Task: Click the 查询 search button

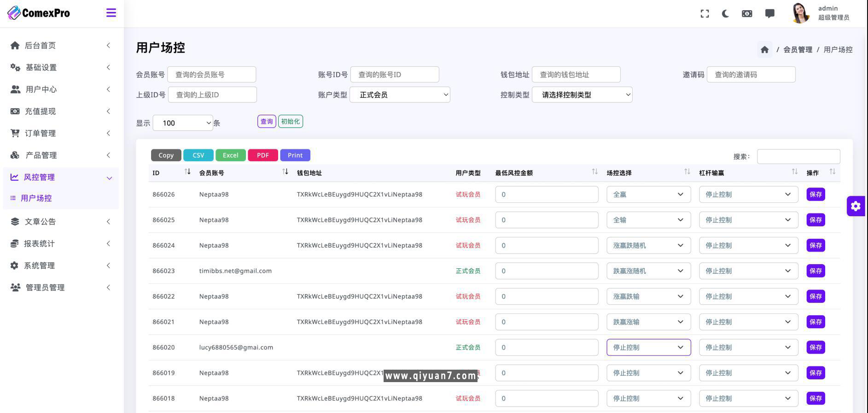Action: pyautogui.click(x=267, y=122)
